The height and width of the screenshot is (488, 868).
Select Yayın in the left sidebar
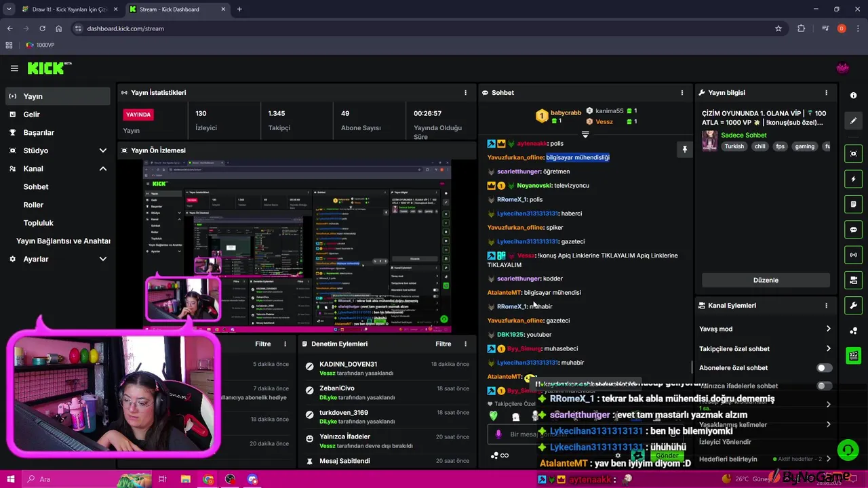coord(58,96)
